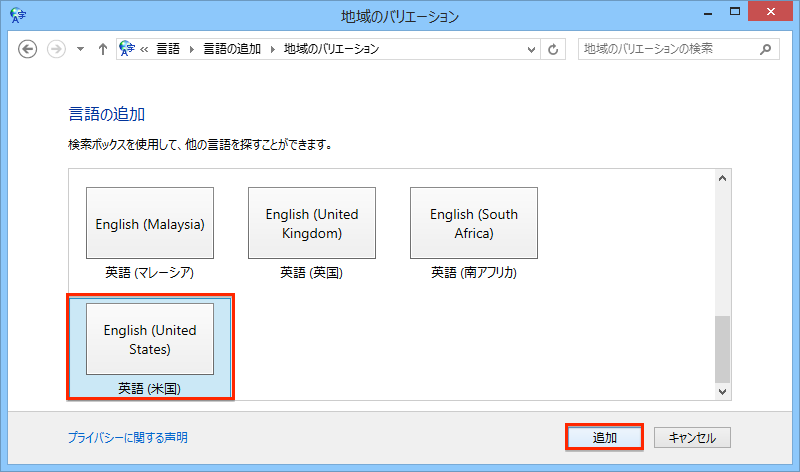The image size is (800, 472).
Task: Click the Forward navigation arrow button
Action: 56,49
